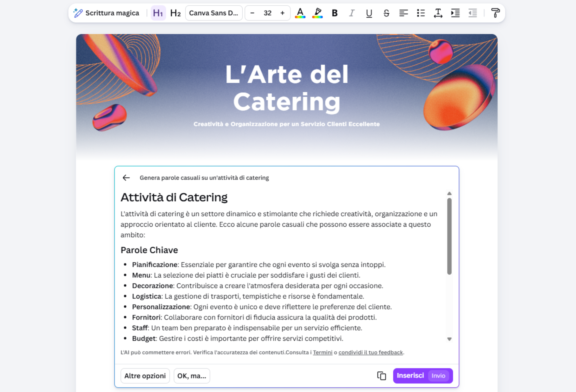Click the scrollbar up arrow
This screenshot has height=392, width=576.
(x=449, y=193)
